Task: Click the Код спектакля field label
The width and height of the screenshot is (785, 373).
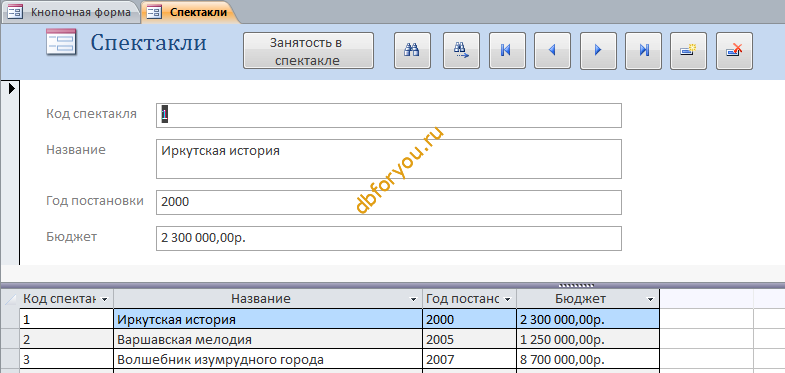Action: point(91,114)
